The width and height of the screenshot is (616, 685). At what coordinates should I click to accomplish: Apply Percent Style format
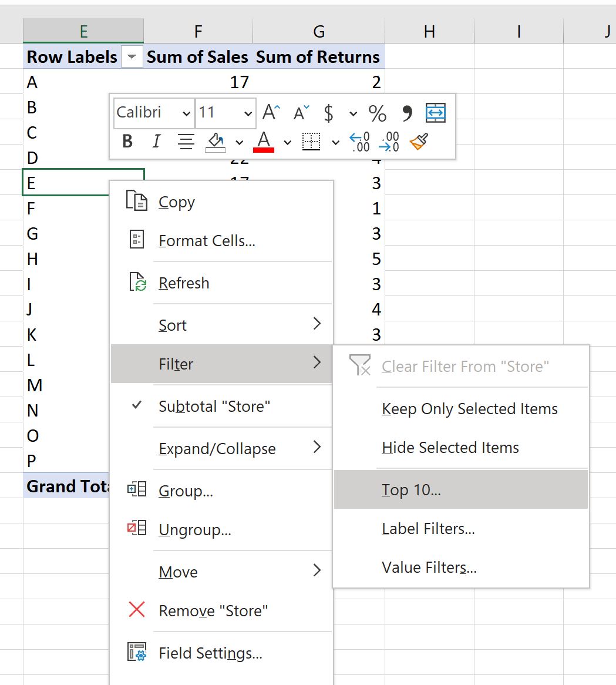(x=377, y=113)
